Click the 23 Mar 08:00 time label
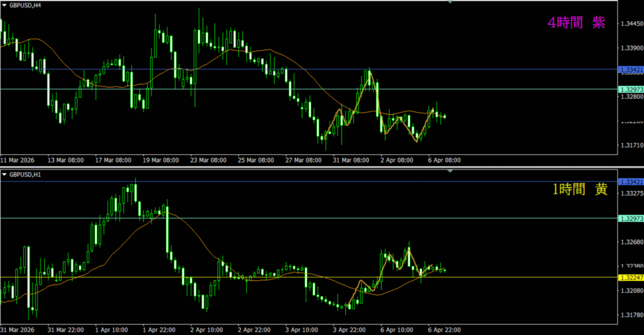Image resolution: width=644 pixels, height=335 pixels. pyautogui.click(x=209, y=161)
